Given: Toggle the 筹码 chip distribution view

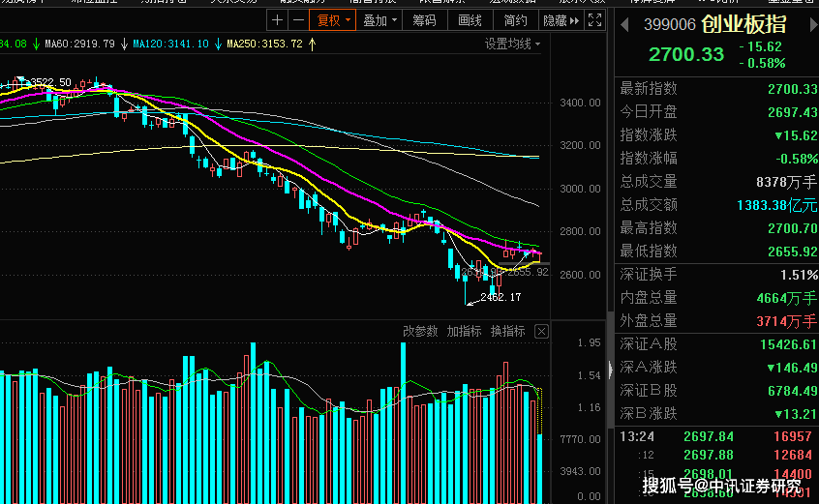Looking at the screenshot, I should click(x=425, y=20).
